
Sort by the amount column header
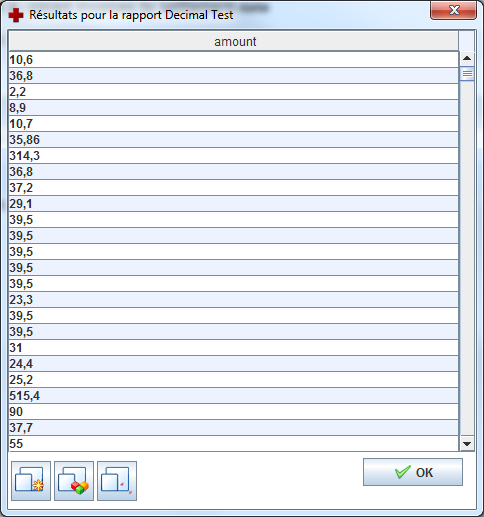click(234, 42)
